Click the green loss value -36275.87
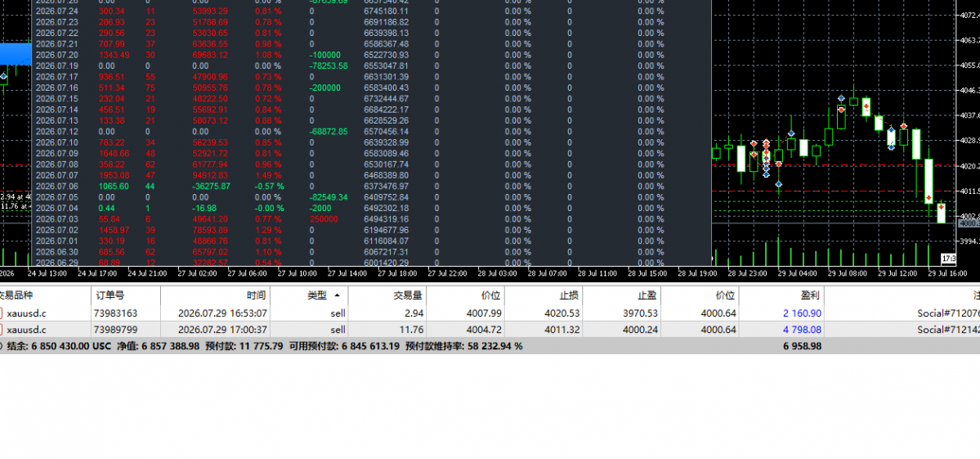 tap(211, 187)
